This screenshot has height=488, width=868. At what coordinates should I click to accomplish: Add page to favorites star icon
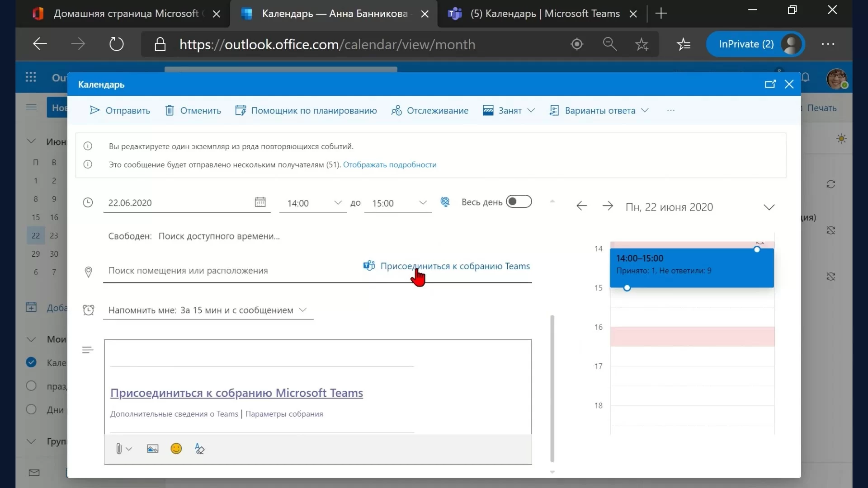point(642,44)
